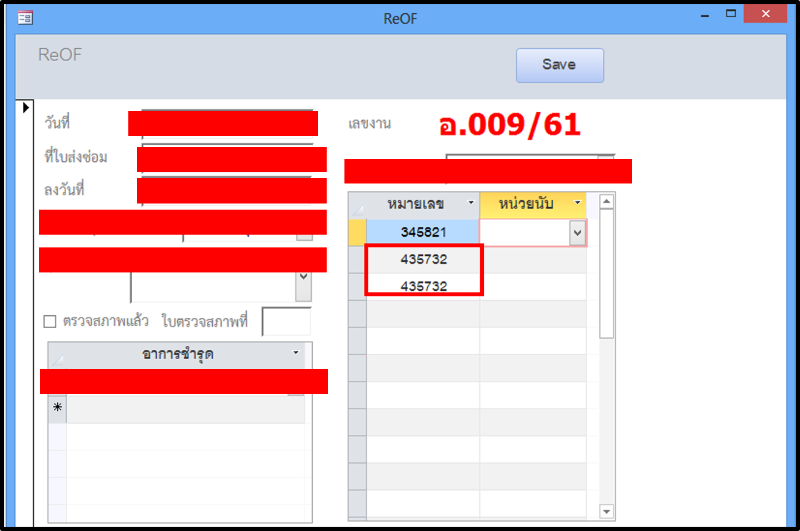
Task: Toggle the ตรวจสภาพแล้ว checkbox
Action: (50, 322)
